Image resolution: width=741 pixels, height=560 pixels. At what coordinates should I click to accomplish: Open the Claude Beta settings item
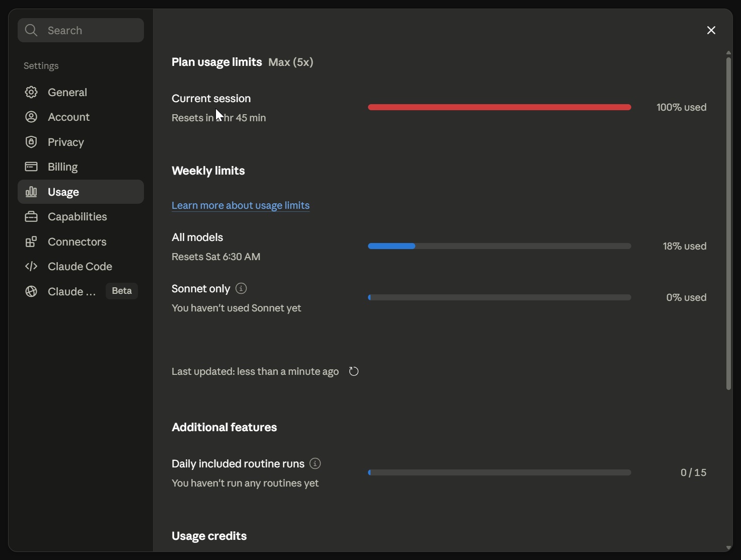81,291
